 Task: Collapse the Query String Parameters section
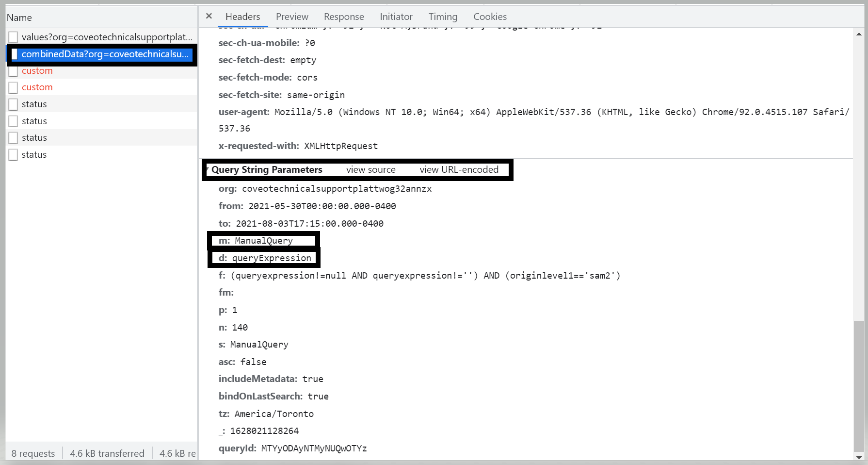coord(208,169)
